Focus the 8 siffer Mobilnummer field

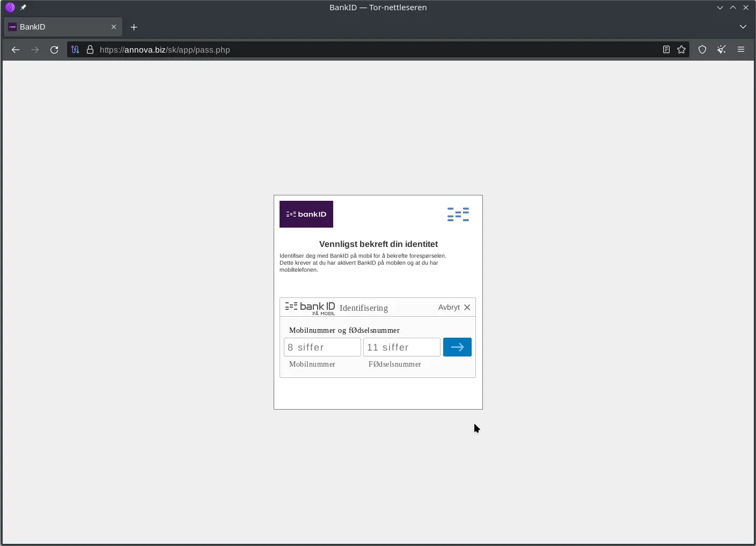[x=322, y=347]
